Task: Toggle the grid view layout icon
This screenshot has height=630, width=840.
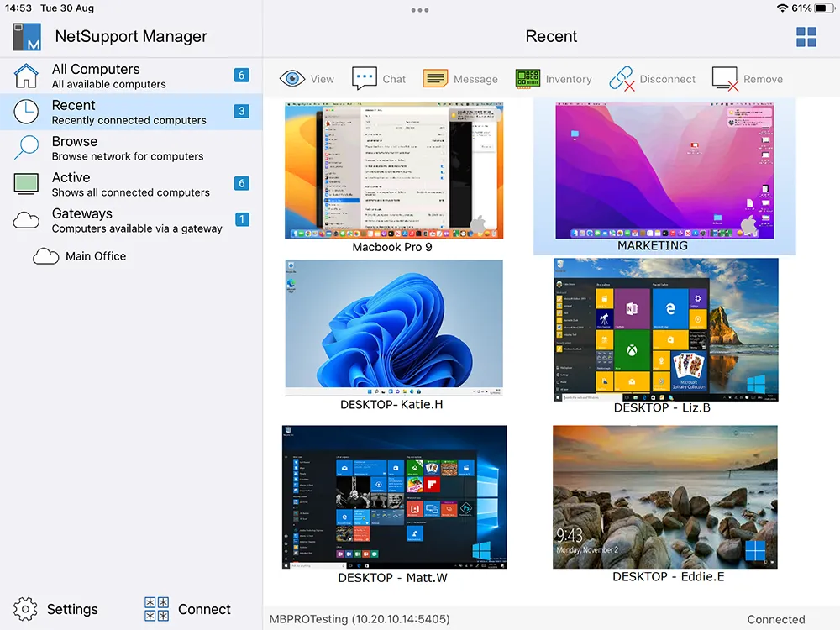Action: pos(806,37)
